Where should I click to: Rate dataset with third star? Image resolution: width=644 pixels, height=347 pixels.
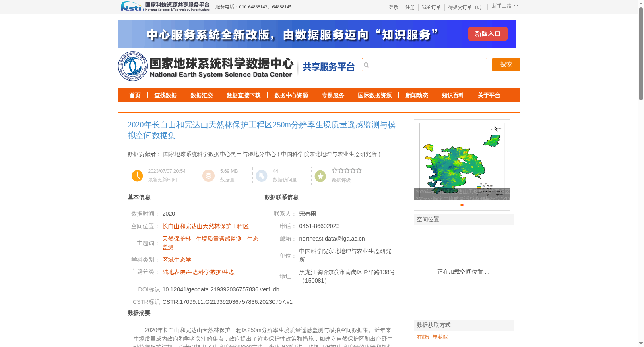coord(347,170)
